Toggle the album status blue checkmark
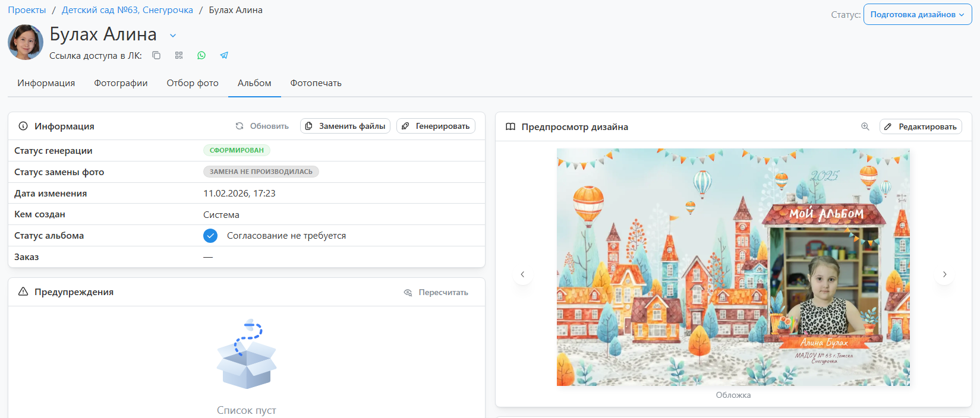 210,236
